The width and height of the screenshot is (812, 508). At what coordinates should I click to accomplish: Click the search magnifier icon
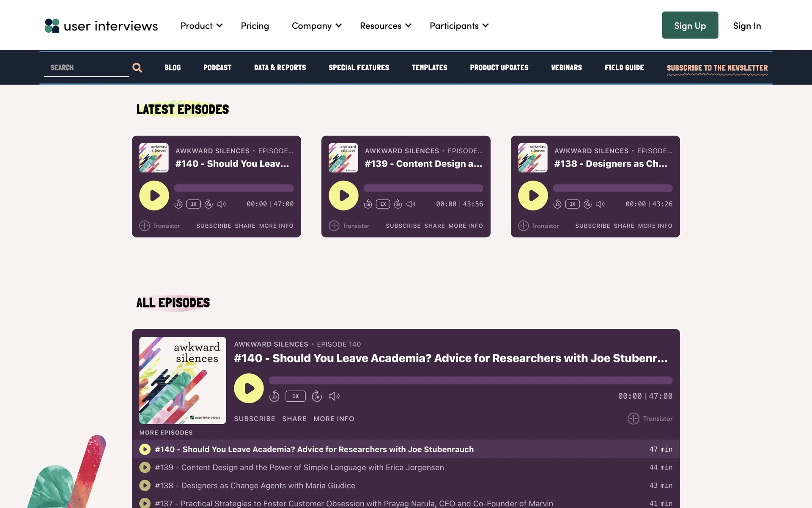click(137, 68)
